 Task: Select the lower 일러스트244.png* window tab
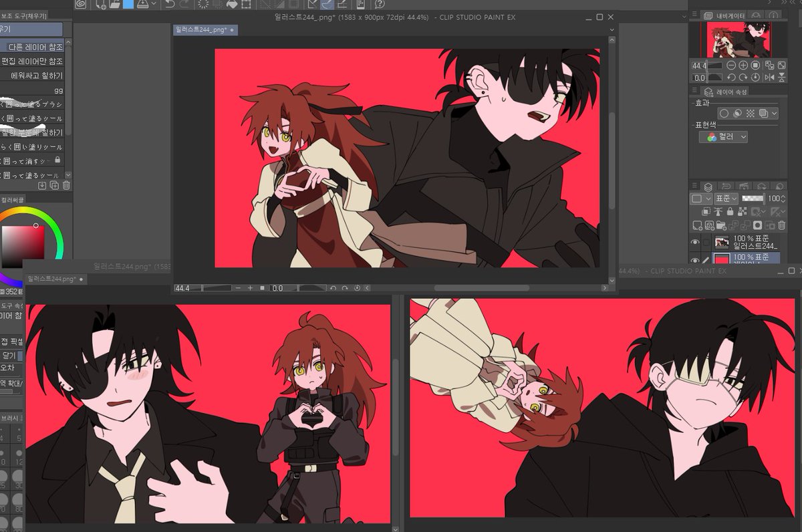pos(55,278)
